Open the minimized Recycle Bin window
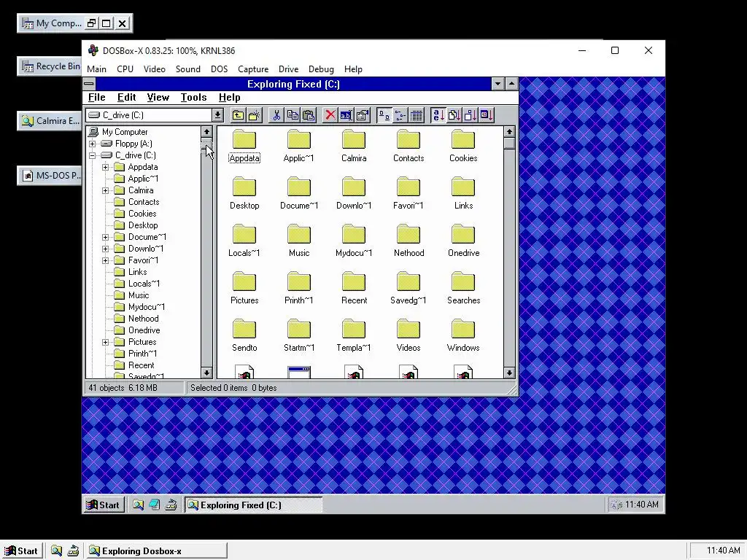 (50, 66)
